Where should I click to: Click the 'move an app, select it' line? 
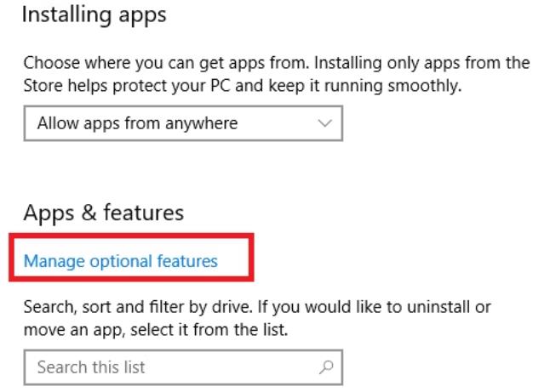coord(156,330)
